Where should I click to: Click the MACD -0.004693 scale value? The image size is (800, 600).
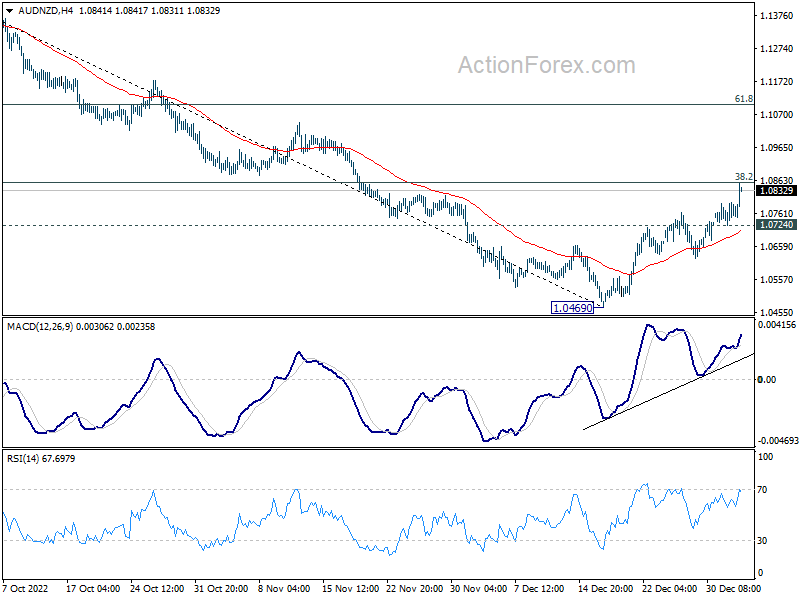[x=778, y=440]
